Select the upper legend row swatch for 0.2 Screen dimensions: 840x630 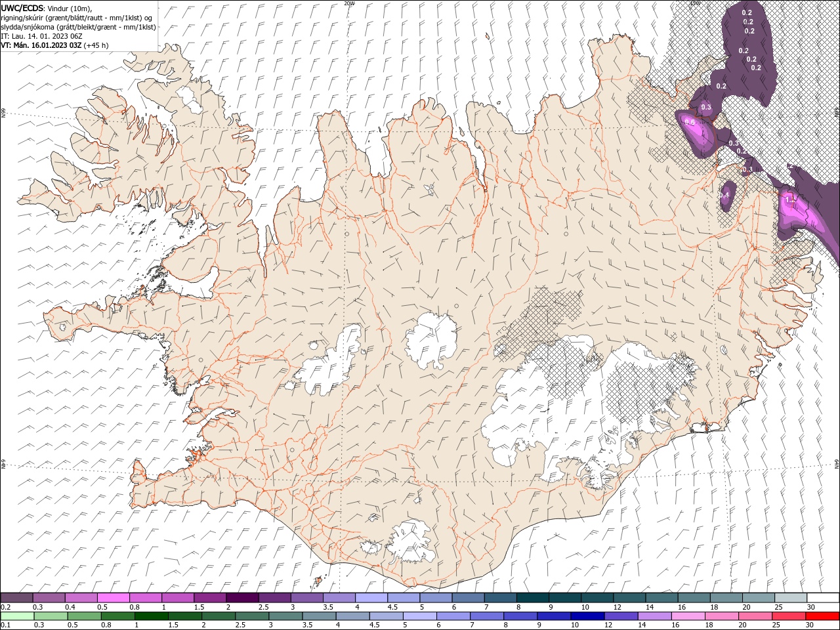pyautogui.click(x=16, y=598)
